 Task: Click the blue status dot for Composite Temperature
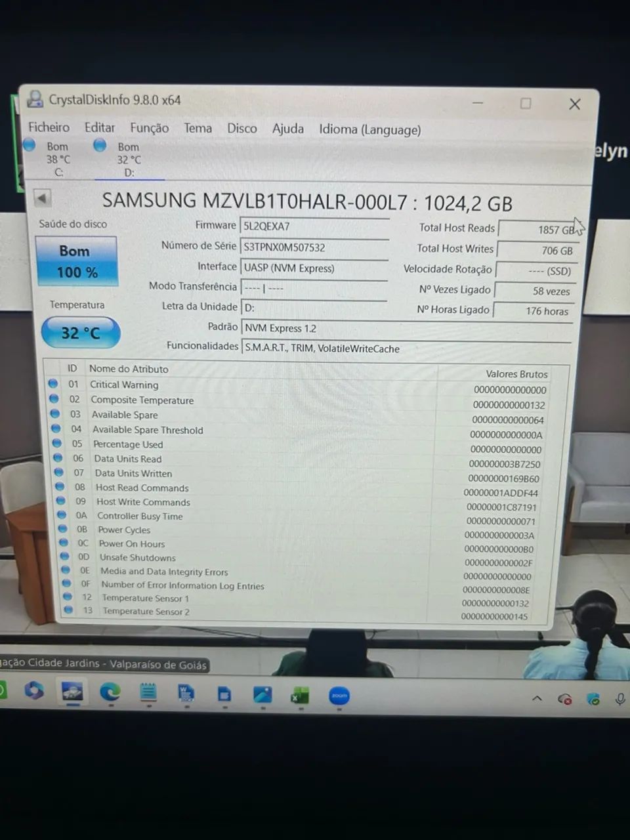pos(54,399)
